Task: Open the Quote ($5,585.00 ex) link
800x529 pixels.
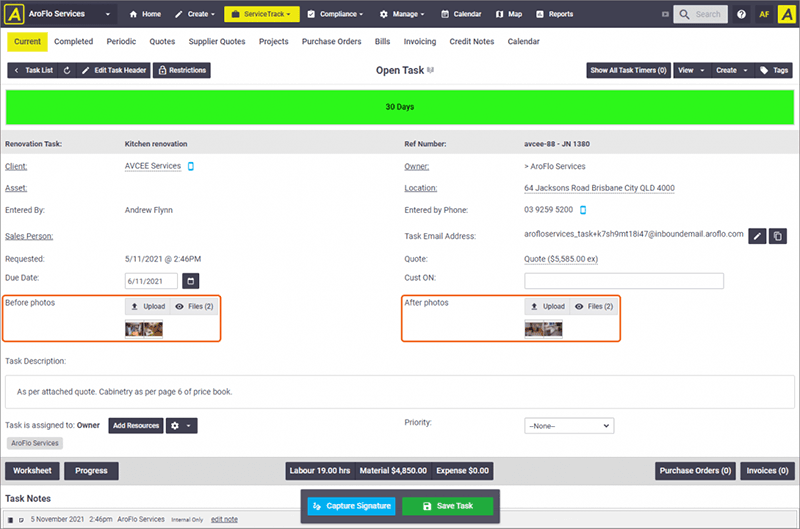Action: click(561, 259)
